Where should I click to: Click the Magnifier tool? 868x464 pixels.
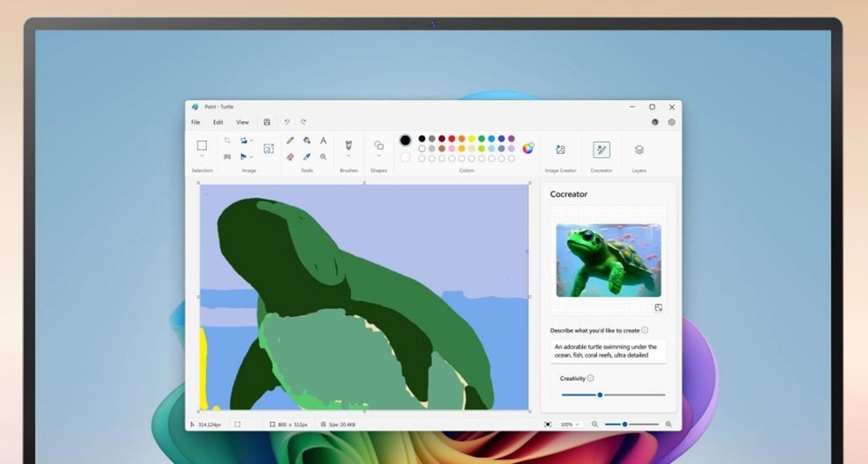tap(323, 157)
